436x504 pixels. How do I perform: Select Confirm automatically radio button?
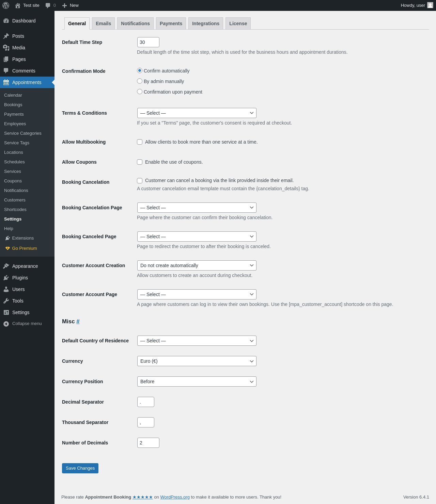point(140,70)
